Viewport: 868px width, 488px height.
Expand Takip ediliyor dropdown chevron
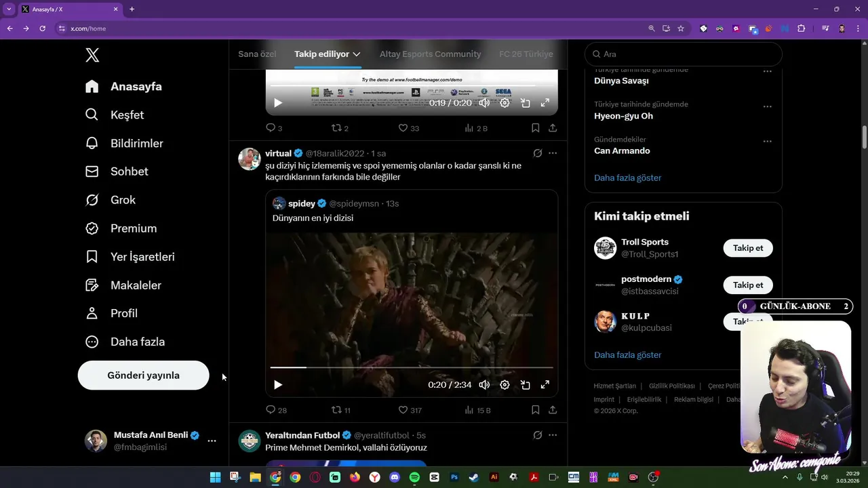pos(357,54)
